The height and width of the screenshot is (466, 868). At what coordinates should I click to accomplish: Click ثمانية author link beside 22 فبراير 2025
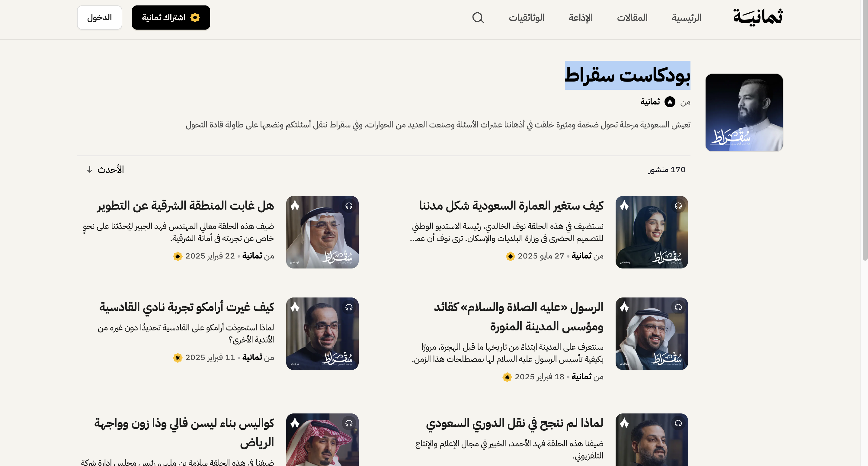click(252, 256)
